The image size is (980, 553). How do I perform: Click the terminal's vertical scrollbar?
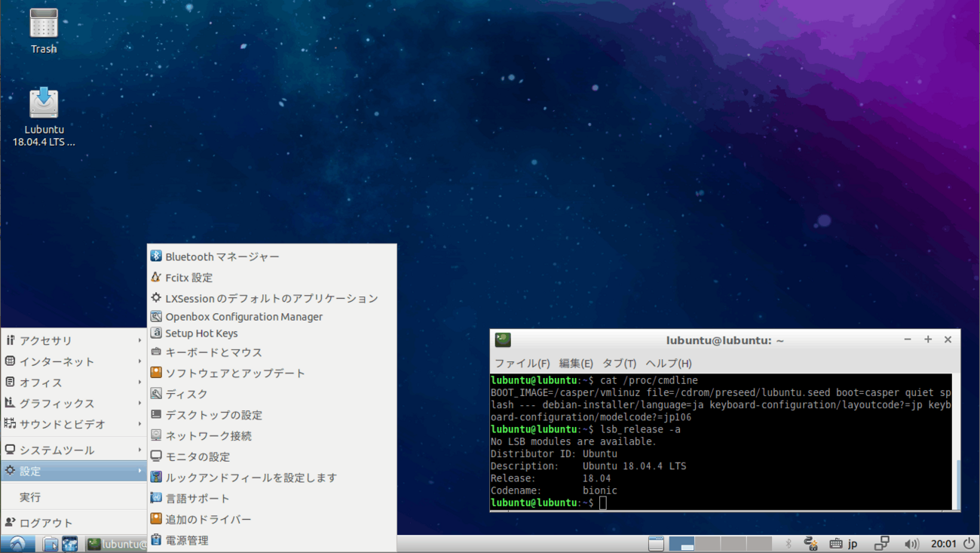click(956, 483)
